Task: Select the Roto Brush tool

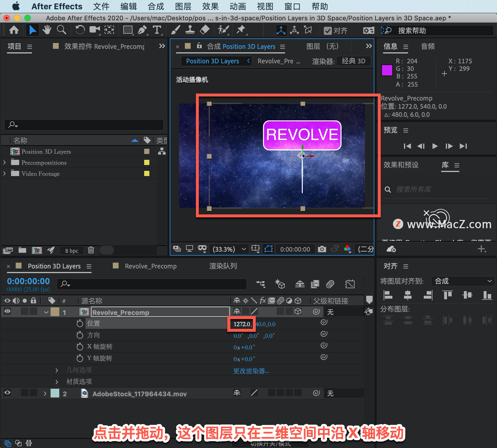Action: pos(223,30)
